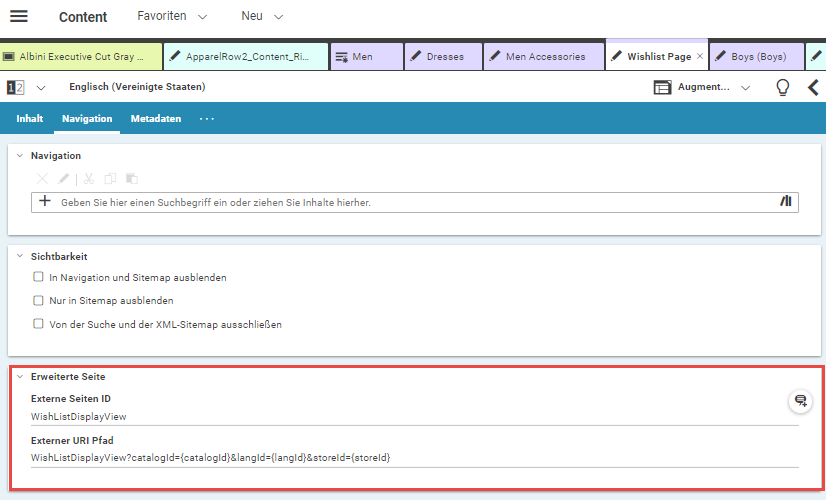The image size is (826, 500).
Task: Click the paste icon in Navigation toolbar
Action: [x=132, y=178]
